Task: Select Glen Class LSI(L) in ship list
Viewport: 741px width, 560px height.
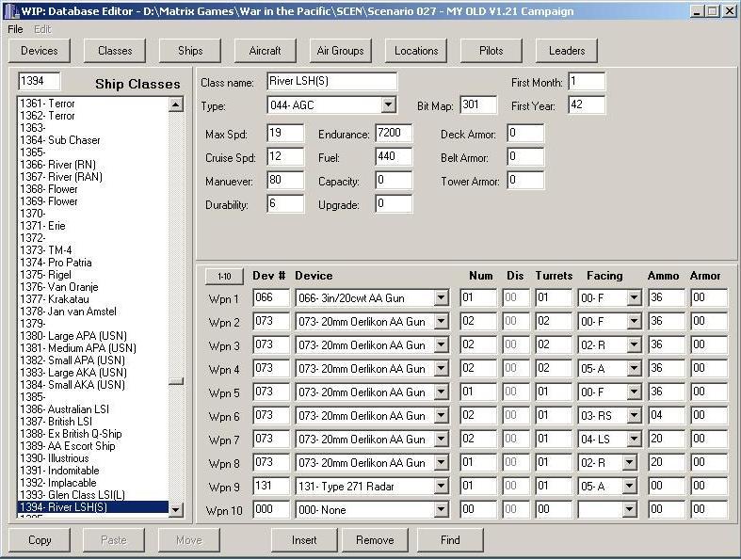Action: click(73, 495)
